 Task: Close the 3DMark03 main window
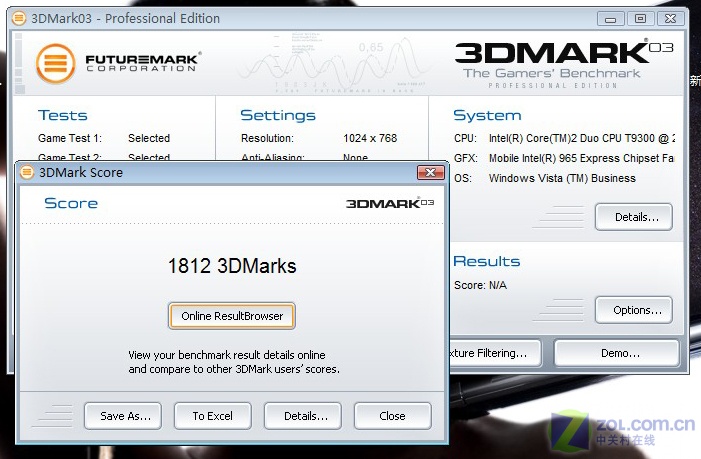[671, 19]
